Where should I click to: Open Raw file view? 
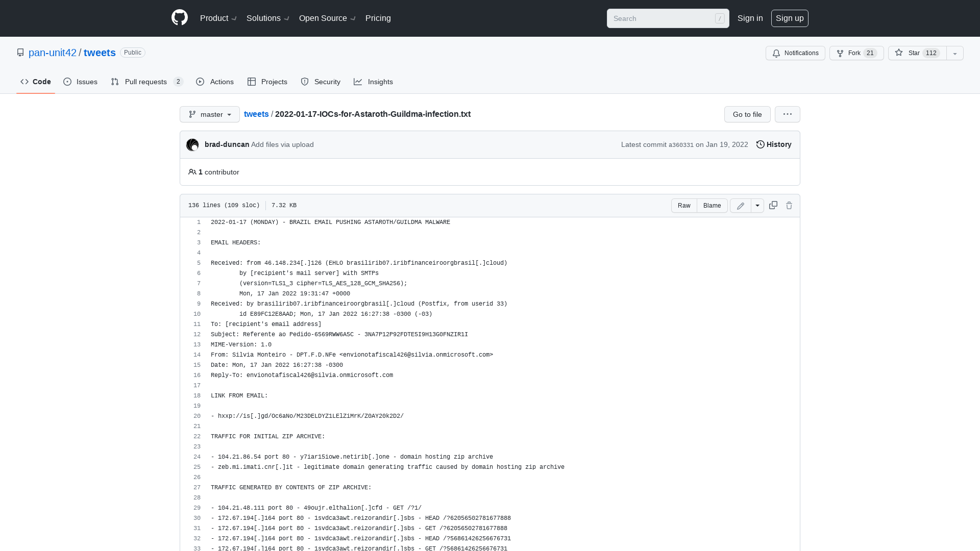click(x=684, y=206)
